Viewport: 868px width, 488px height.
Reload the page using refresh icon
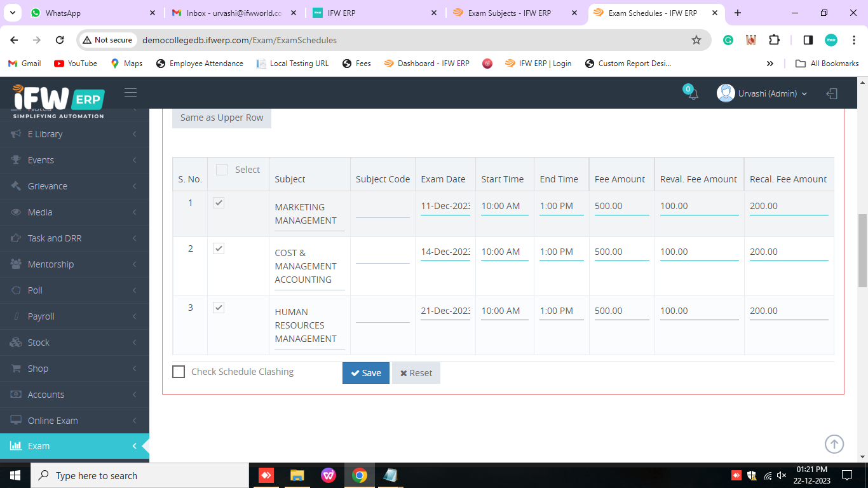pyautogui.click(x=60, y=40)
